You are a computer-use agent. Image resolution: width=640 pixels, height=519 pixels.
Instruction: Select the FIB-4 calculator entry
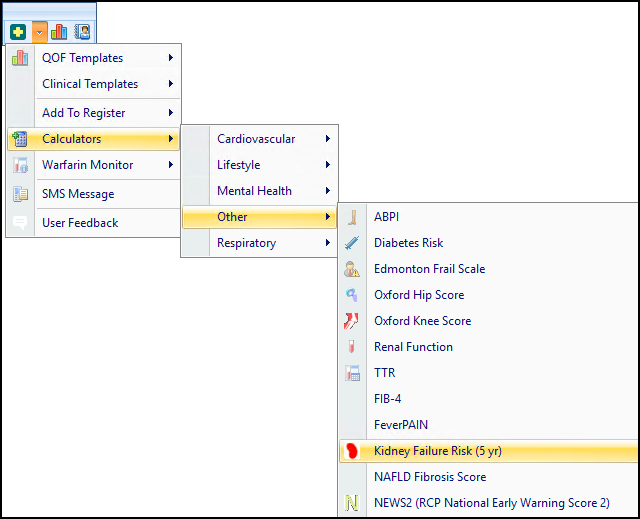tap(389, 399)
